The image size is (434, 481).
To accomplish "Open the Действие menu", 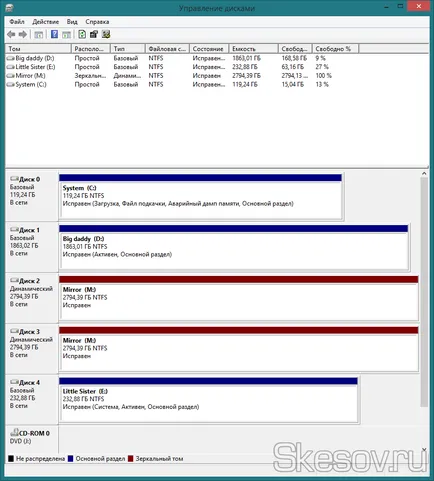I will click(x=45, y=22).
